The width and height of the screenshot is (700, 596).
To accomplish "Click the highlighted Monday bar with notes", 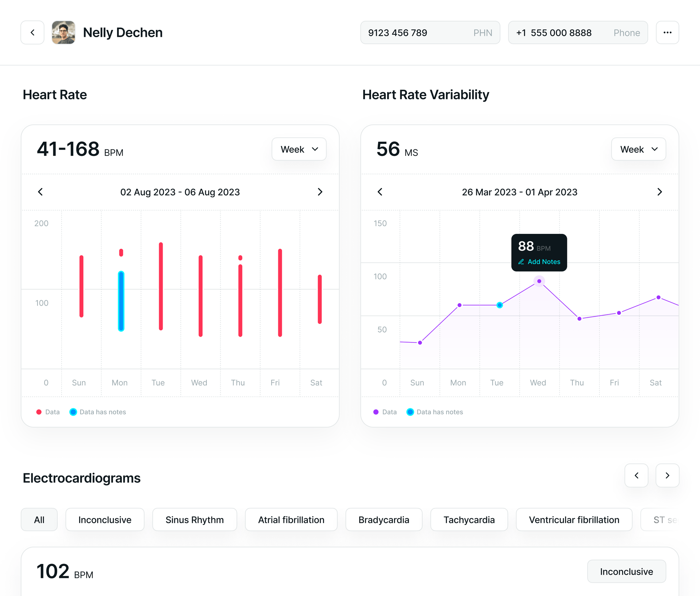I will pos(120,301).
